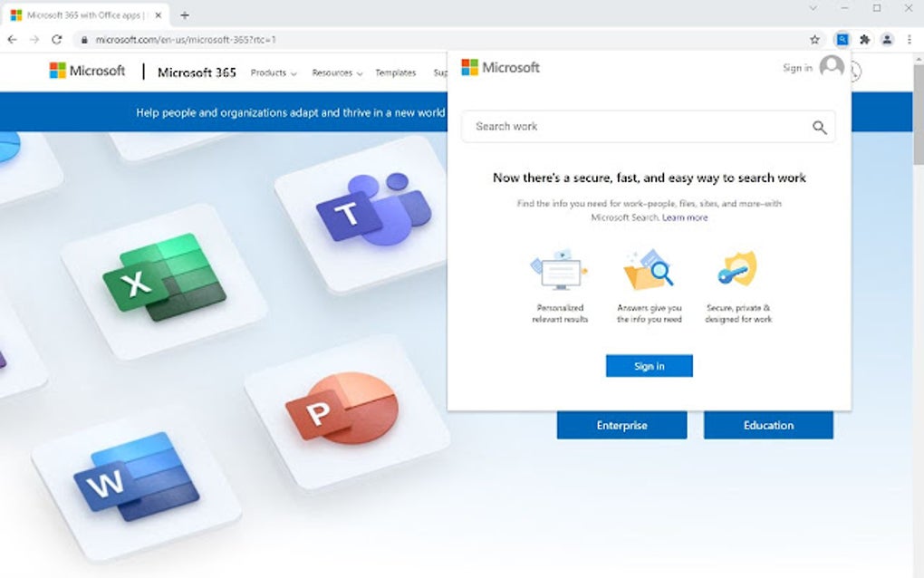Bookmark this page with the star icon
The width and height of the screenshot is (924, 578).
click(x=814, y=40)
